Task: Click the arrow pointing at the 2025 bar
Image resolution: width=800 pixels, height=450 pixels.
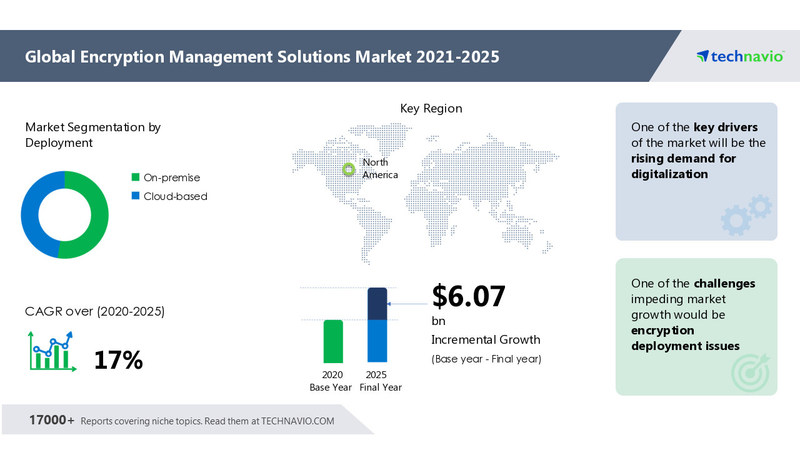Action: click(x=405, y=299)
